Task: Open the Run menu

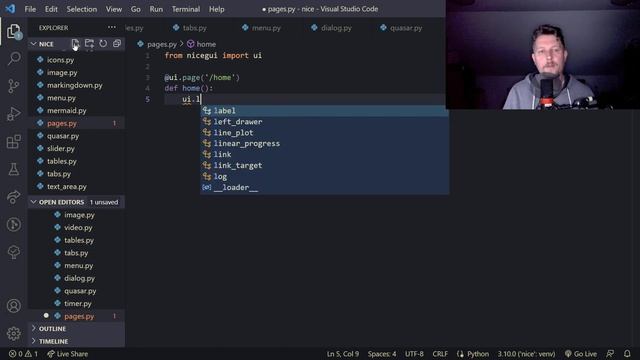Action: [156, 9]
